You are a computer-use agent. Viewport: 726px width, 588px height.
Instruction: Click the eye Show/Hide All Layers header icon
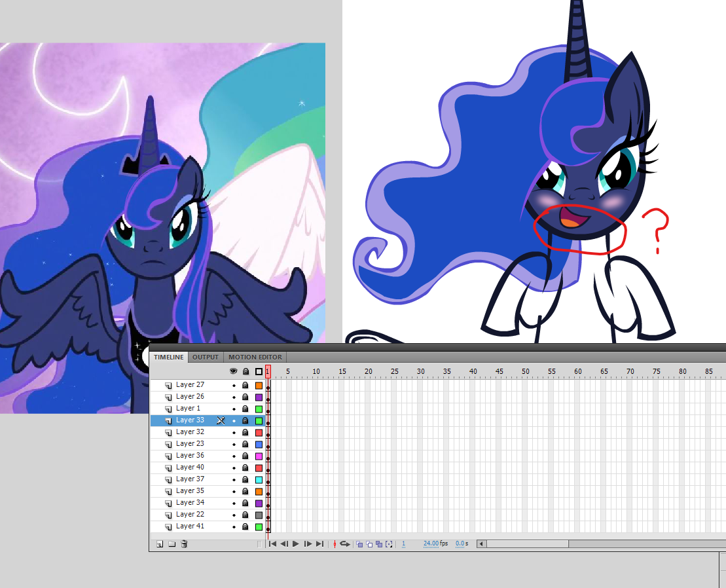(233, 371)
